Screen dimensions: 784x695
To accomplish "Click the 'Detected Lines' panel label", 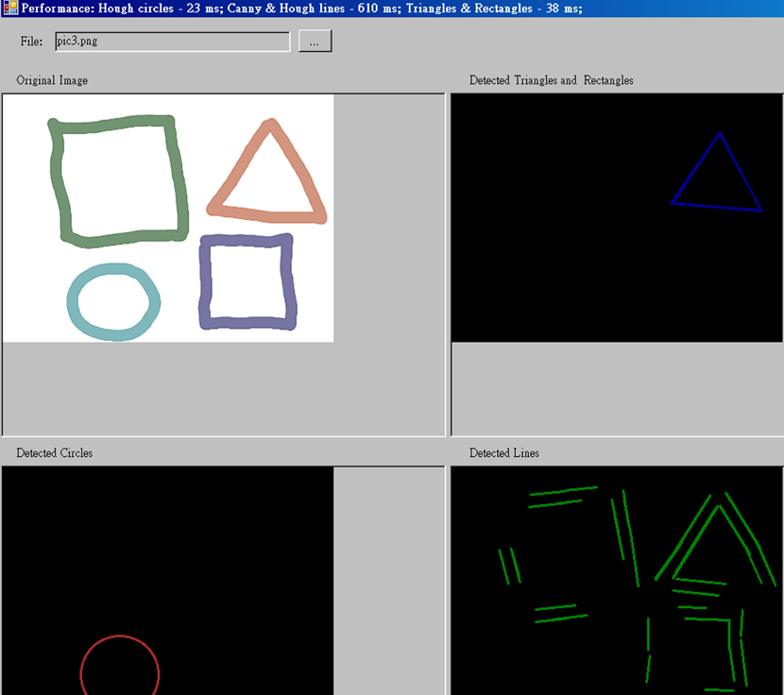I will pyautogui.click(x=503, y=453).
